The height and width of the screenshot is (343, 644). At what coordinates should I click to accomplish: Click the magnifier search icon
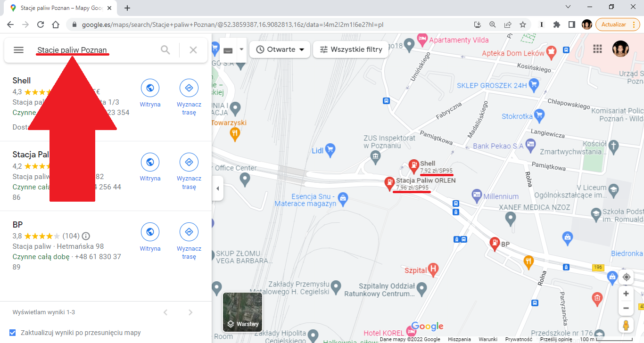click(165, 50)
